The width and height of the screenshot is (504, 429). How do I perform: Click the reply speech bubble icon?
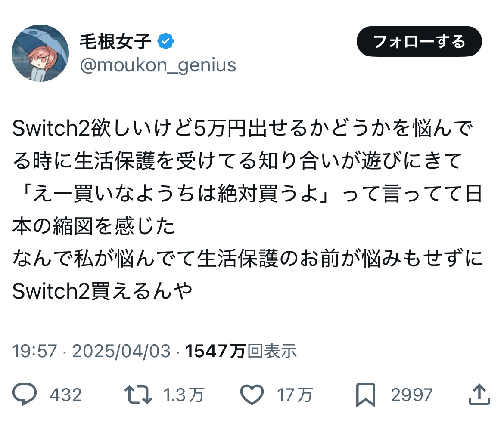coord(25,394)
